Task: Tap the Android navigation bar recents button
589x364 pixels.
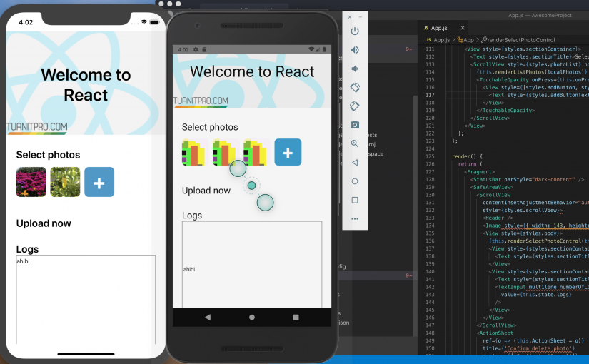Action: (x=296, y=318)
